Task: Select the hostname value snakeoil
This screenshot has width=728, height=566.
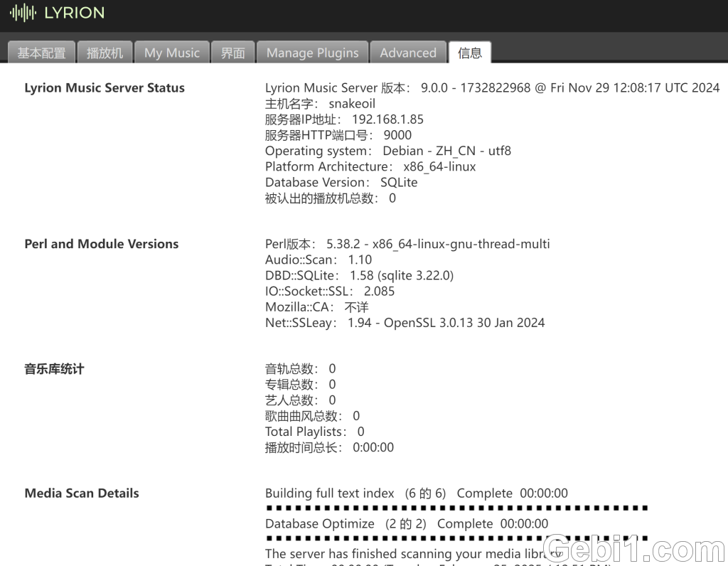Action: point(352,104)
